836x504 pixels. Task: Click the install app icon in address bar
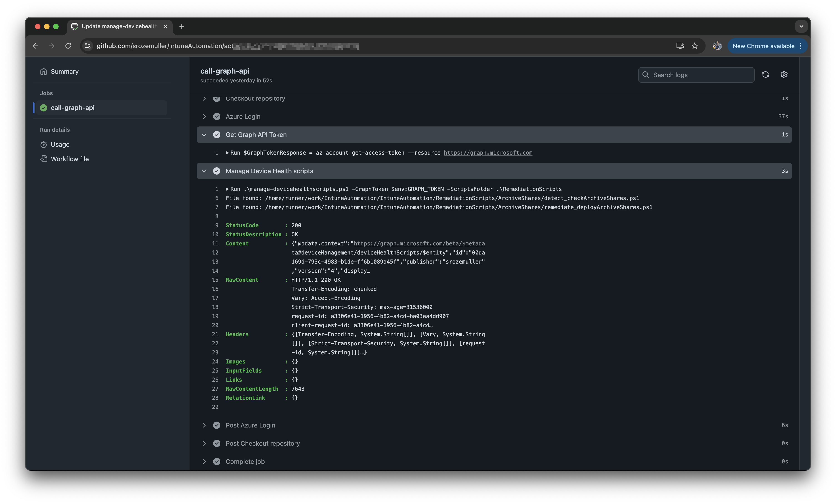click(679, 46)
